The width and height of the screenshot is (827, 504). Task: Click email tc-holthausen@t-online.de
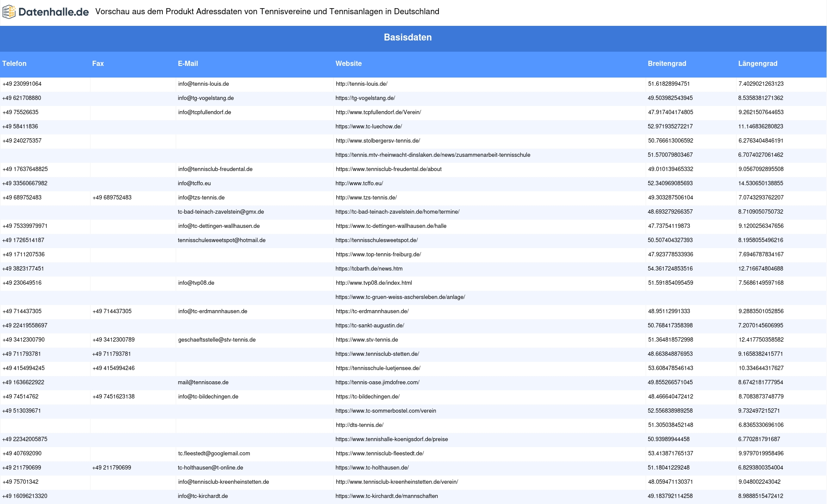tap(211, 468)
